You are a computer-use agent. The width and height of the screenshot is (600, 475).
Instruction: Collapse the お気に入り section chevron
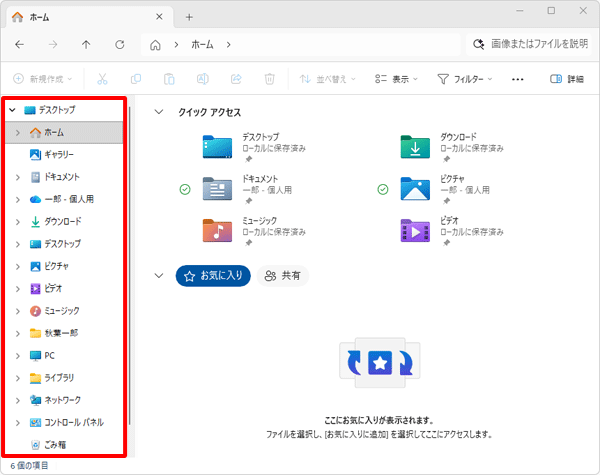tap(159, 276)
